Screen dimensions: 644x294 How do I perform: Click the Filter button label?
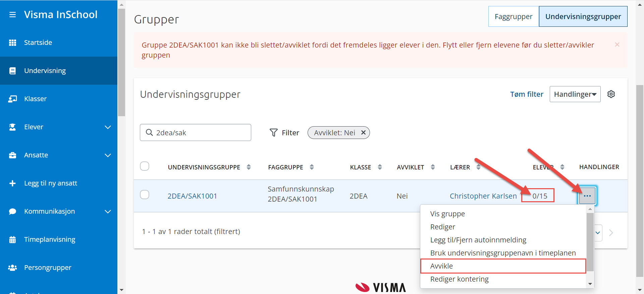[x=290, y=133]
